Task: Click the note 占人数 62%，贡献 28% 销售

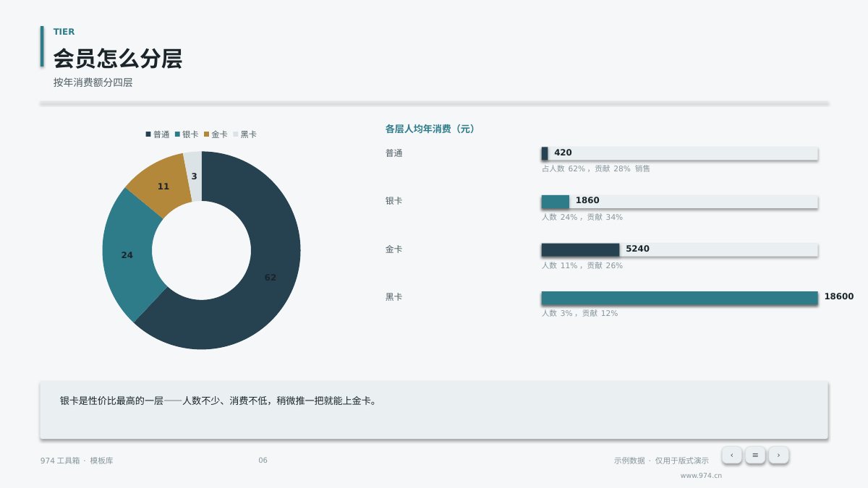Action: point(596,168)
